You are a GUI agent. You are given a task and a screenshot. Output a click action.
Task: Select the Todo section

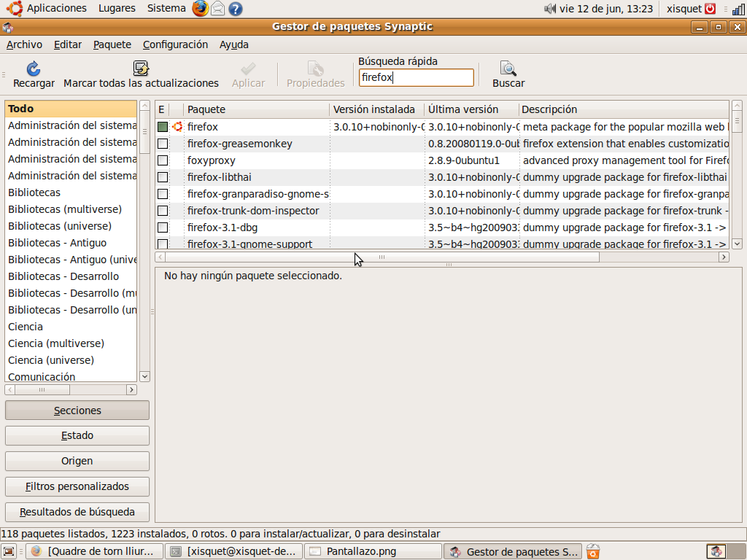coord(71,109)
